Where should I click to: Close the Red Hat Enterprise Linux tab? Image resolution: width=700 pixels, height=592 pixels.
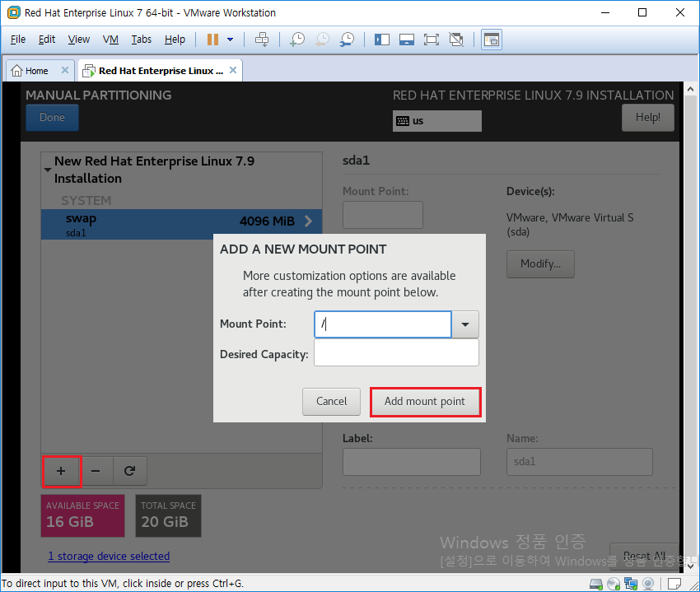(233, 70)
